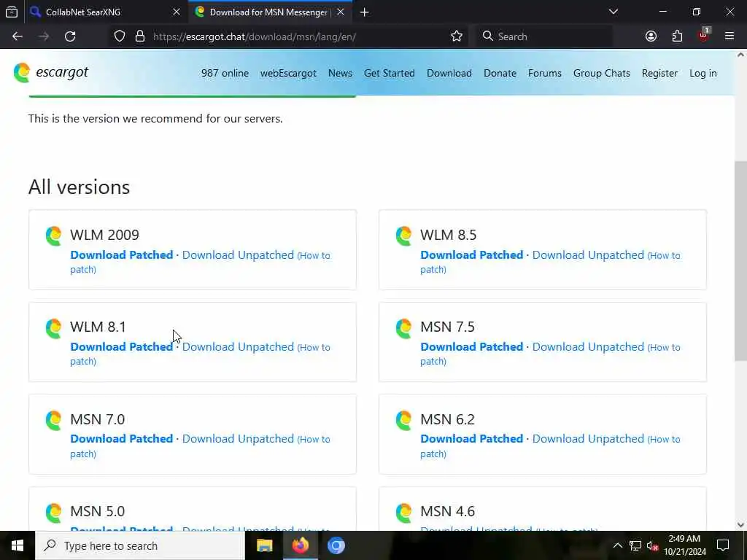Viewport: 747px width, 560px height.
Task: Click the padlock site security icon
Action: (x=139, y=36)
